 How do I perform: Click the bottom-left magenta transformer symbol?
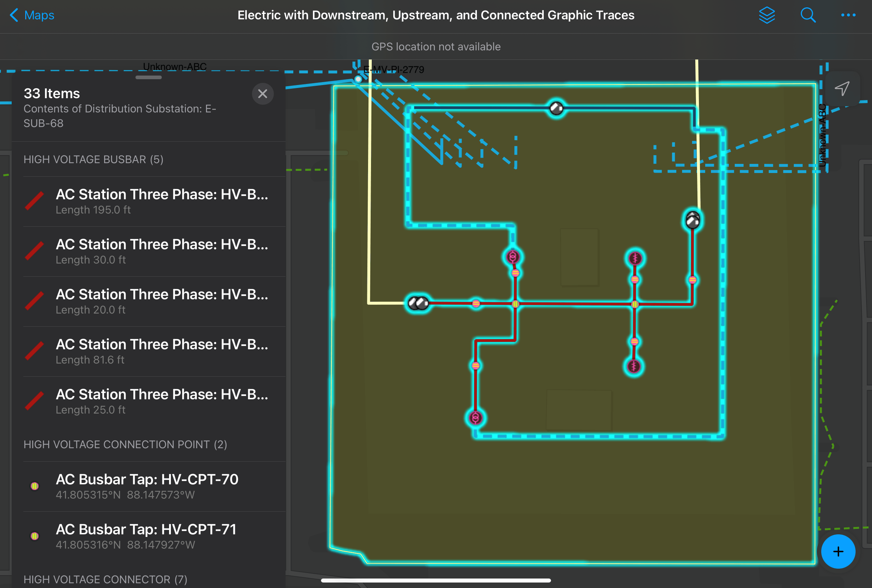[475, 418]
